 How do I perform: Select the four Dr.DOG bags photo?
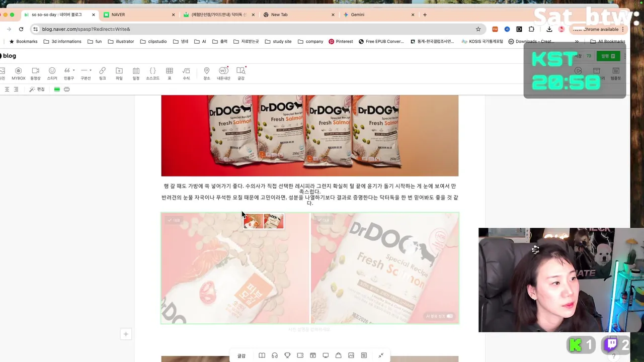(x=309, y=135)
